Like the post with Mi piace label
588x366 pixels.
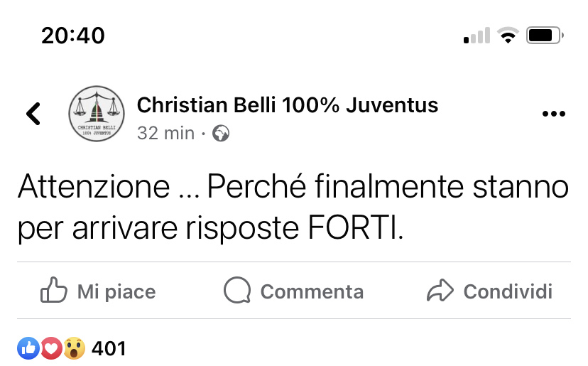[116, 292]
